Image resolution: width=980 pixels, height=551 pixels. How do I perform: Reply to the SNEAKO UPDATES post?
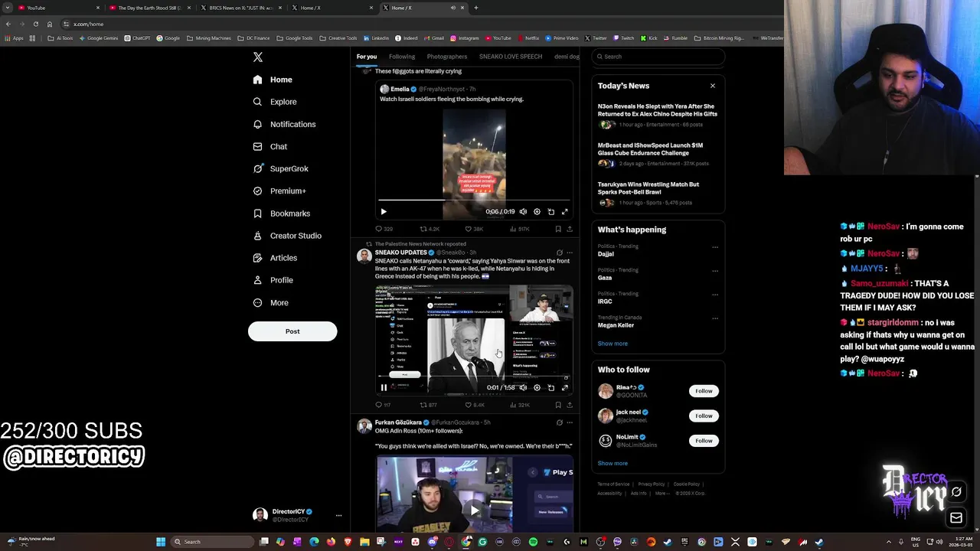pyautogui.click(x=383, y=405)
